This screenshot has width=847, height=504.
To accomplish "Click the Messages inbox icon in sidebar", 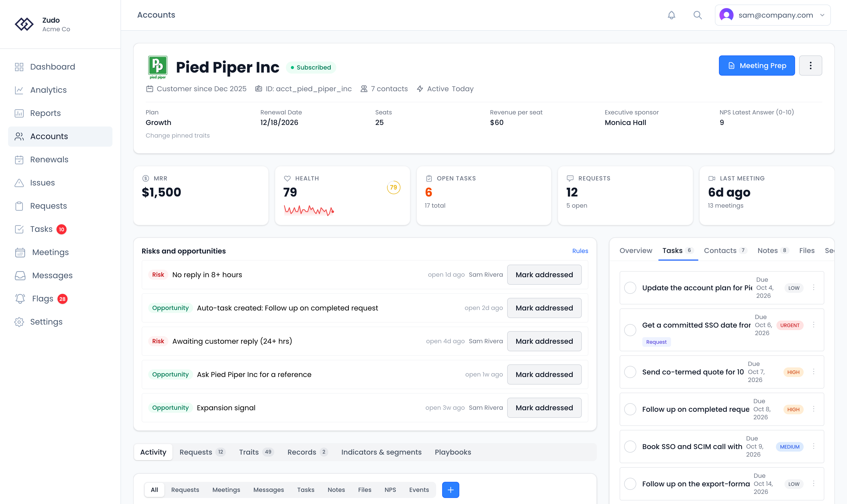I will (20, 275).
